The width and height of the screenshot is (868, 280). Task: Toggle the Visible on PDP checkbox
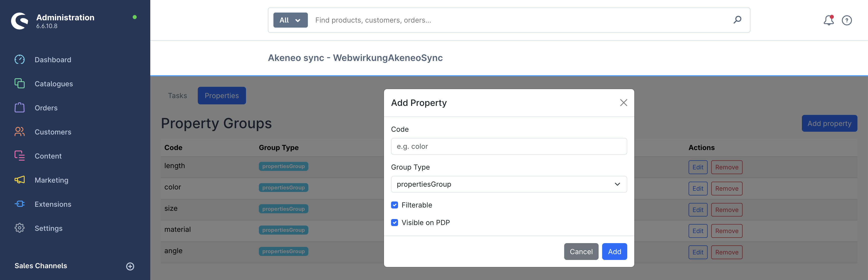coord(395,223)
